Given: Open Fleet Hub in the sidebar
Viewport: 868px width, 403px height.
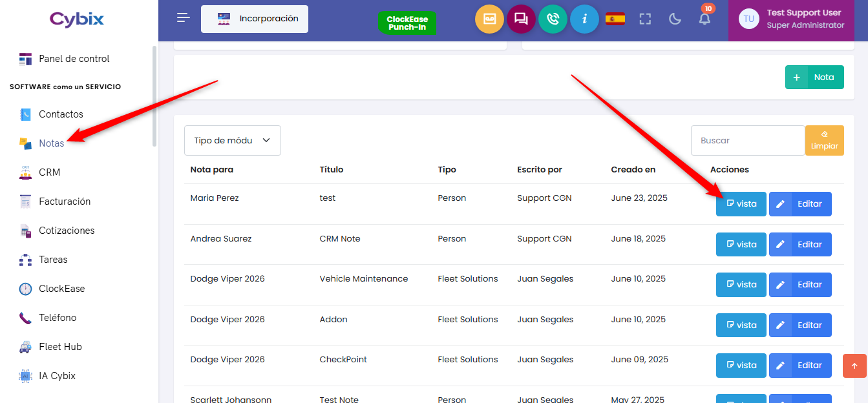Looking at the screenshot, I should (50, 347).
